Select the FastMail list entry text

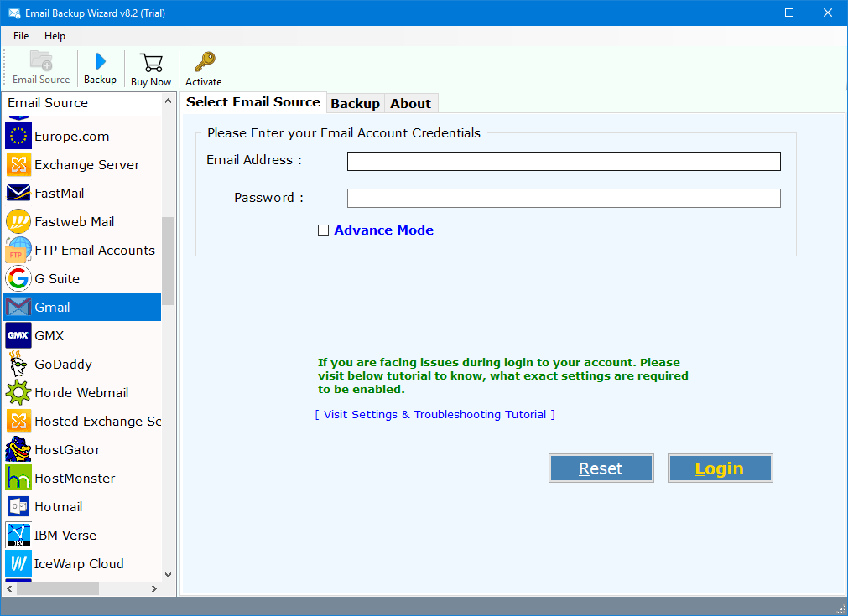(60, 194)
